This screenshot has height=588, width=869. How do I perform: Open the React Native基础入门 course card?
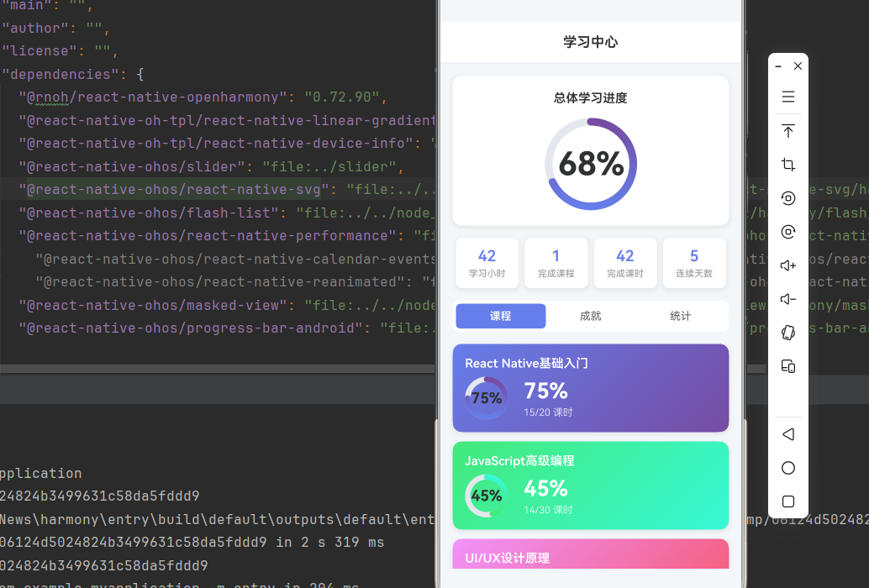coord(591,388)
